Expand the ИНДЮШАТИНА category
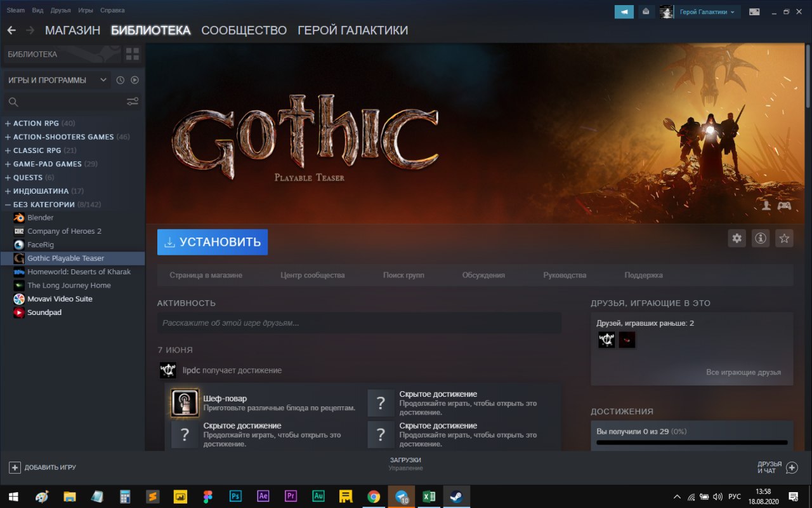812x508 pixels. (x=8, y=191)
